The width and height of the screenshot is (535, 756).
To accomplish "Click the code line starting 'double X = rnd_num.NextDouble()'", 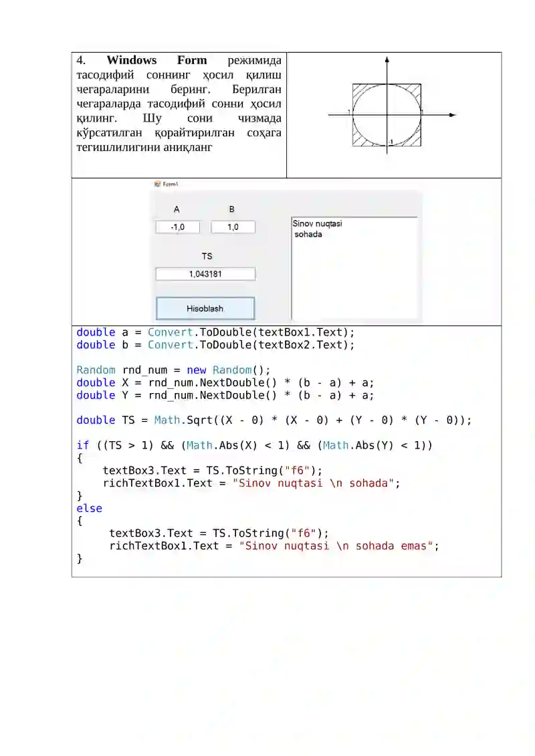I will click(225, 382).
